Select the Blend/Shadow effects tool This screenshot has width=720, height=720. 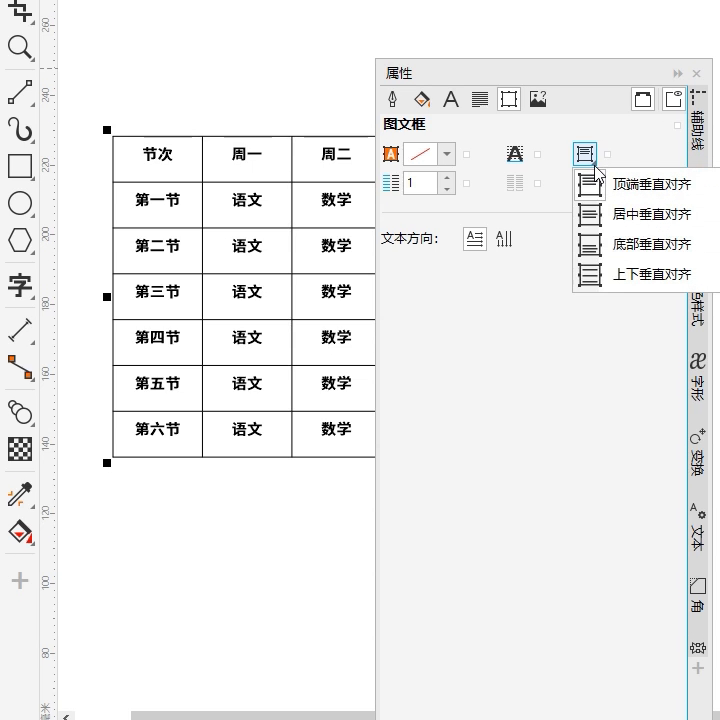(x=20, y=411)
